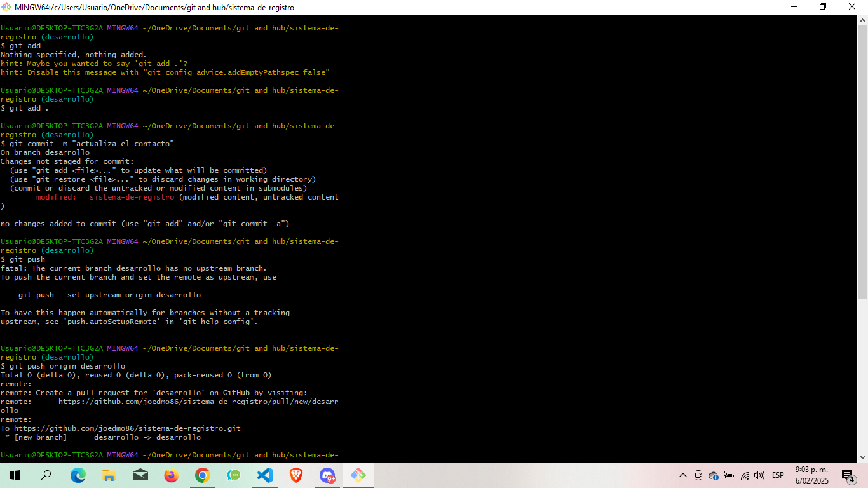Open File Explorer from the taskbar
868x488 pixels.
(x=109, y=475)
